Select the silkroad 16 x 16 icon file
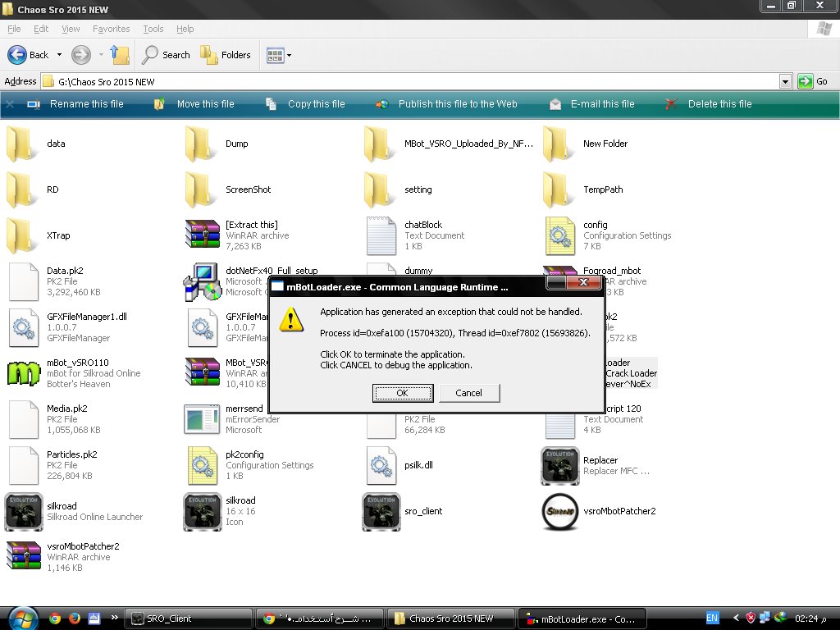The width and height of the screenshot is (840, 630). (x=220, y=512)
